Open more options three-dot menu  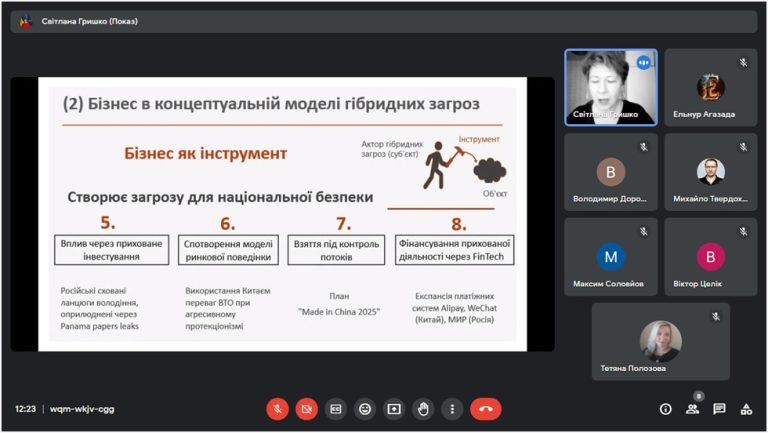coord(452,409)
